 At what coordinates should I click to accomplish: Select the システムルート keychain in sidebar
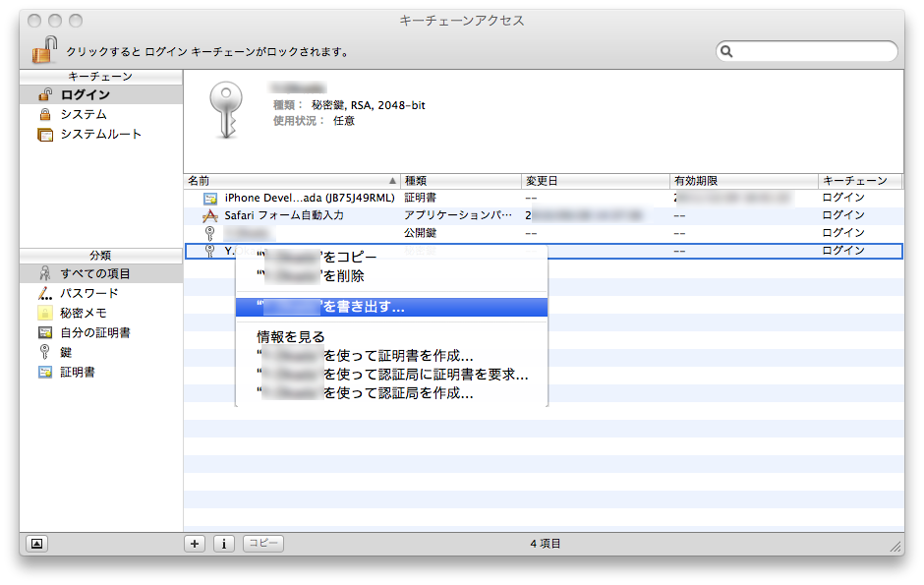pyautogui.click(x=101, y=135)
